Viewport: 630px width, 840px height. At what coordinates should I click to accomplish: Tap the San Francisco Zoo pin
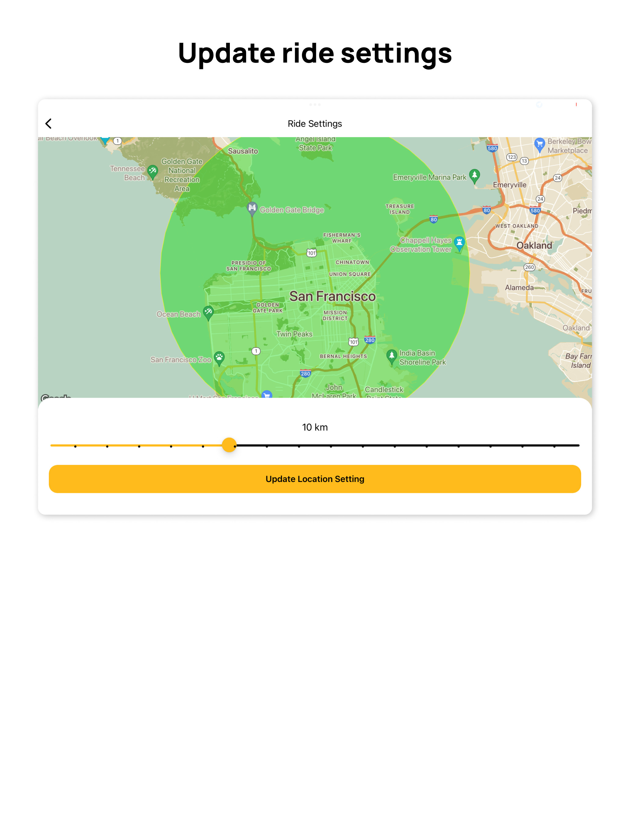(219, 358)
